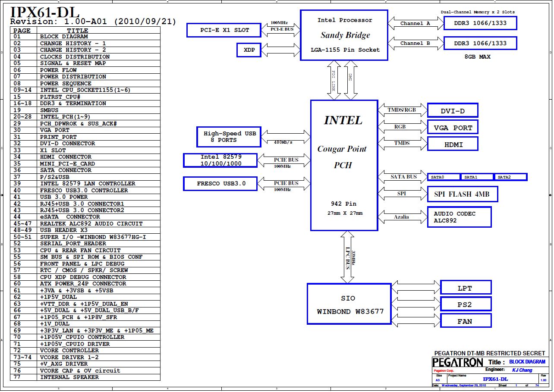
Task: Click the Channel A DDR3 1066/1333 box
Action: tap(480, 23)
